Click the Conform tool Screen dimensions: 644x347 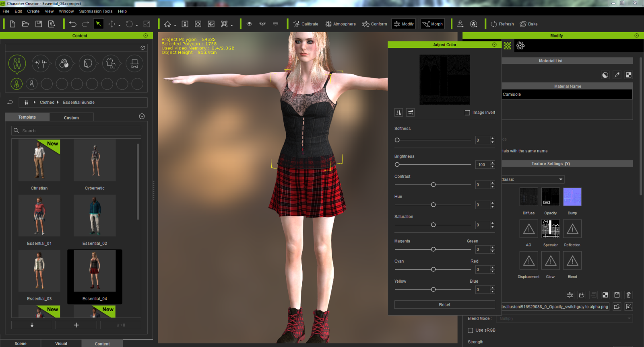(x=375, y=24)
